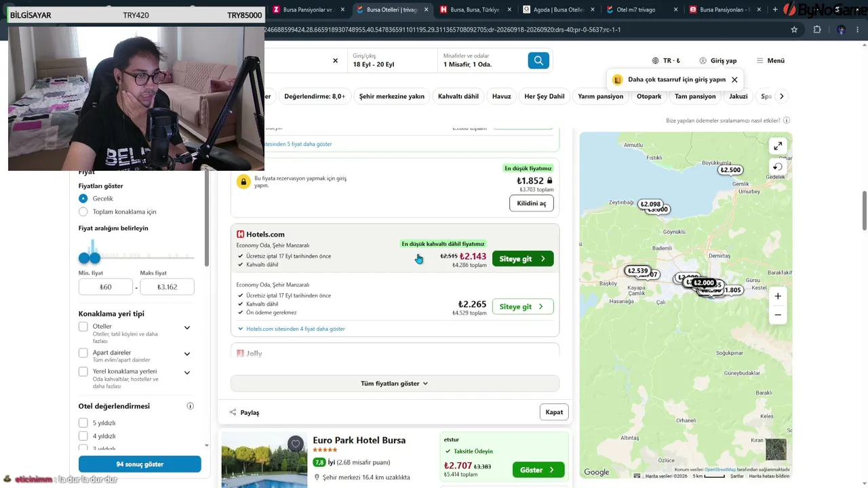
Task: Reset the map view with the rotate icon
Action: [x=778, y=167]
